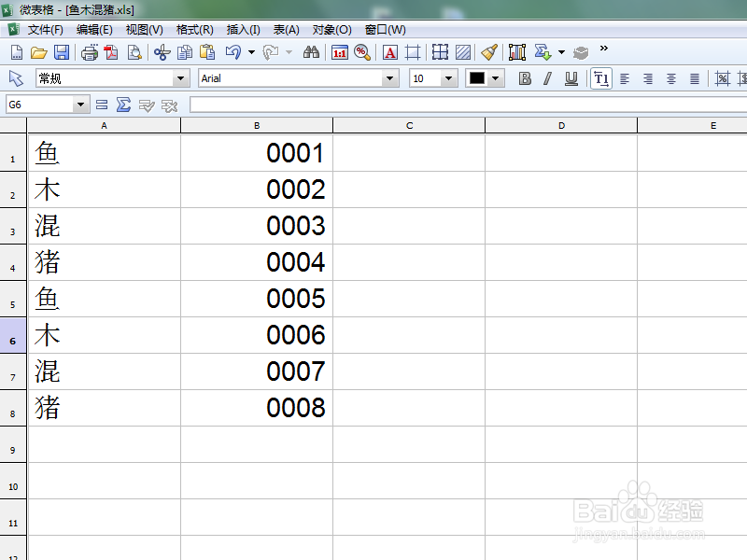The image size is (747, 560).
Task: Open the 视图(V) menu
Action: (145, 30)
